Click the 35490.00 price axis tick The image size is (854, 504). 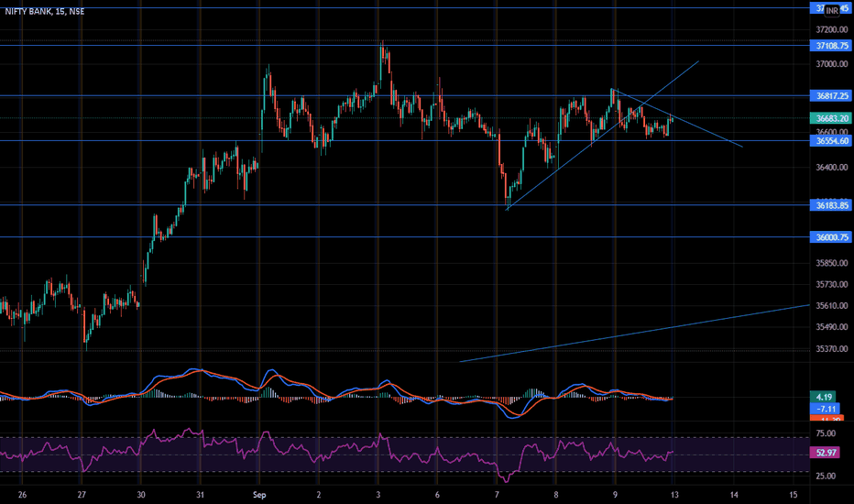tap(832, 327)
